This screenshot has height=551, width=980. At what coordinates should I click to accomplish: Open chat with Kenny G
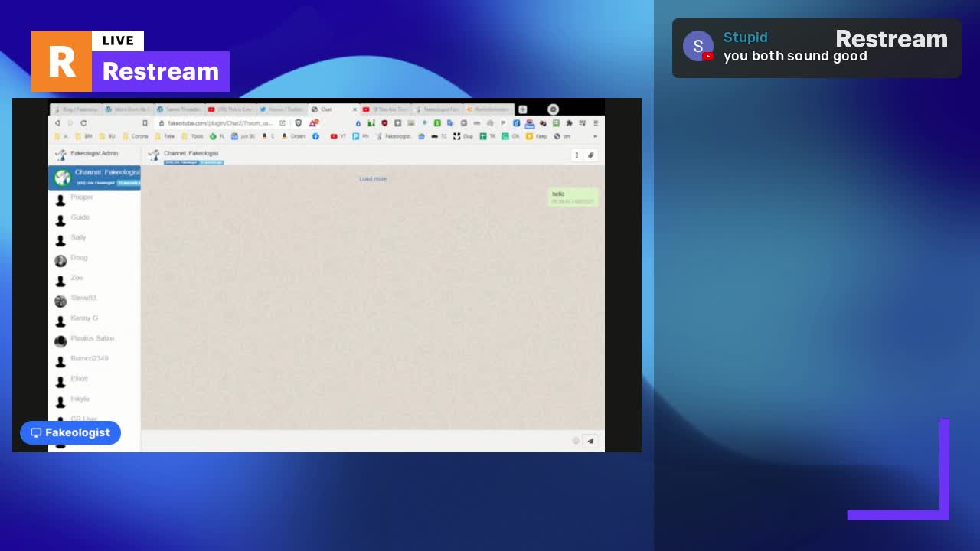(94, 319)
